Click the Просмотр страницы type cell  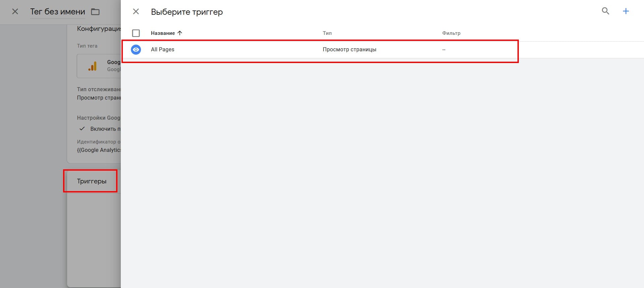349,50
